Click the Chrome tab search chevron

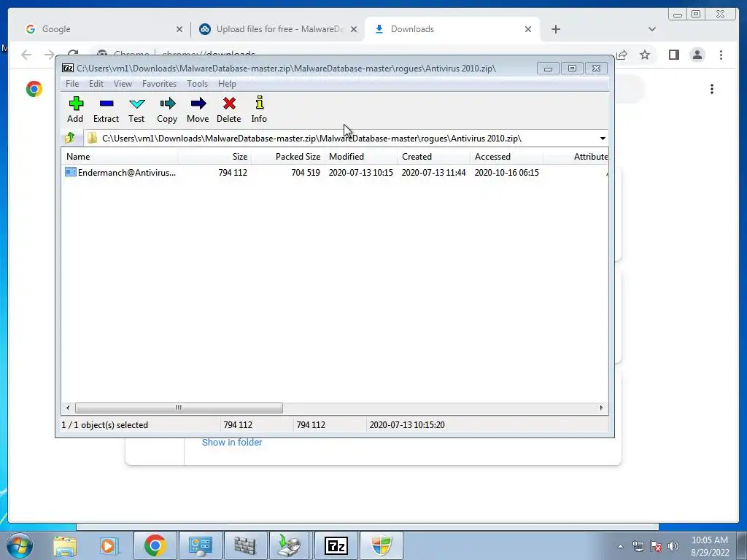point(652,29)
